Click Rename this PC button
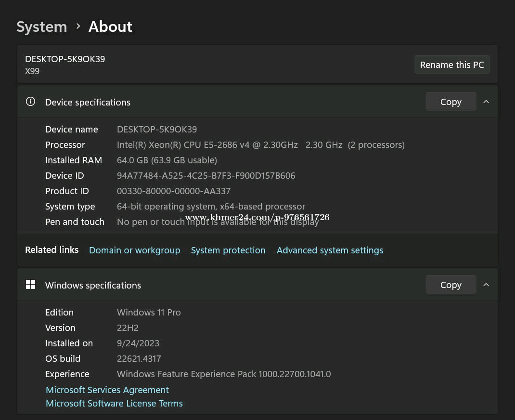Viewport: 515px width, 420px height. coord(452,65)
